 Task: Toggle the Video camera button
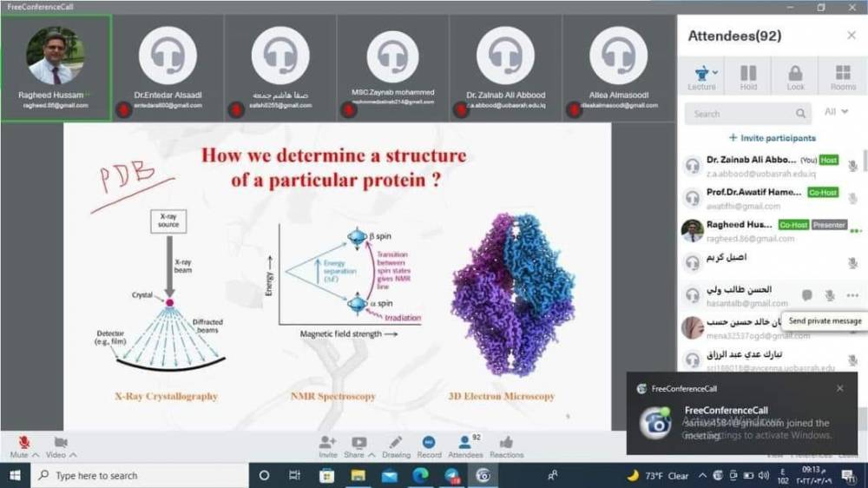click(x=60, y=443)
